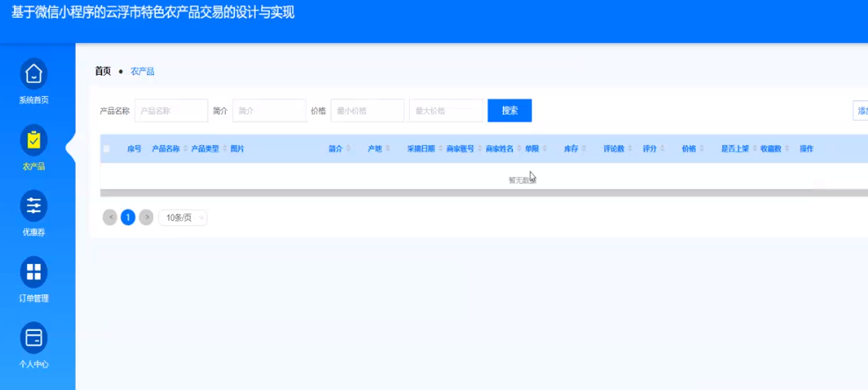Click the 农产品 sidebar label
This screenshot has width=868, height=390.
point(33,166)
